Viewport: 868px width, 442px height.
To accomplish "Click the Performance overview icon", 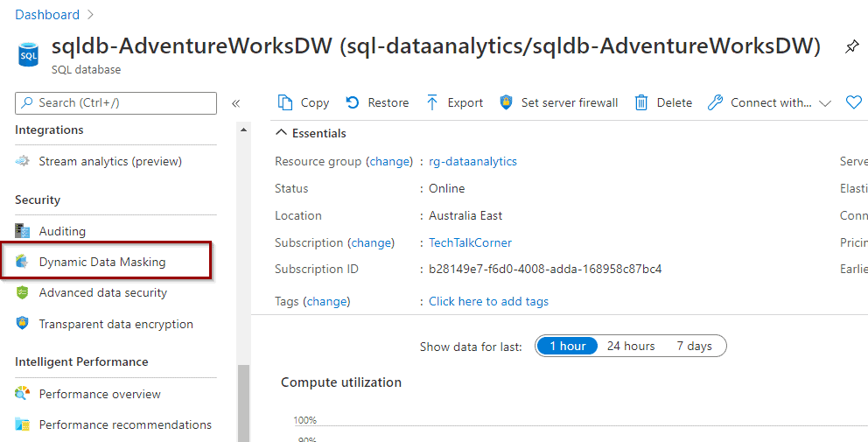I will pos(22,394).
